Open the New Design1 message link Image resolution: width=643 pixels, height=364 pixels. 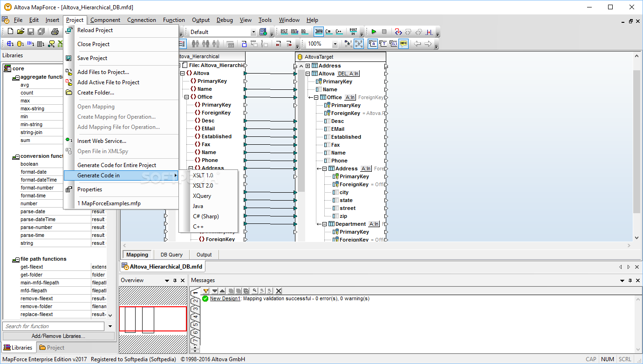pos(225,298)
